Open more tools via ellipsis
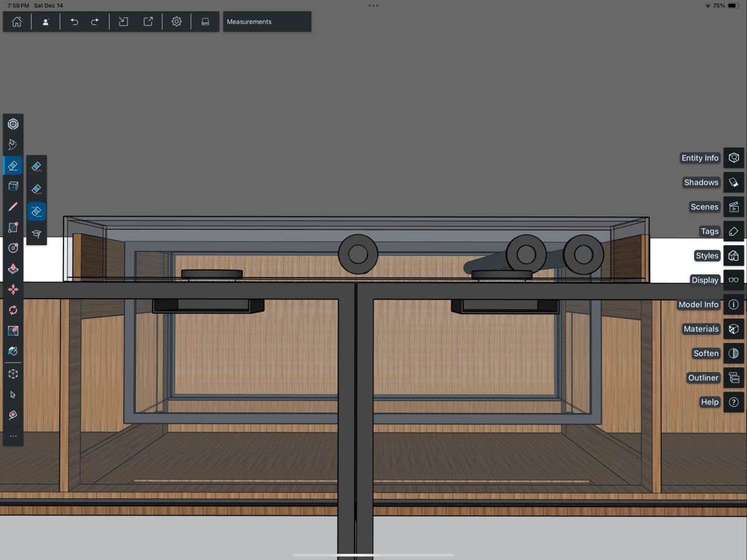Viewport: 747px width, 560px height. (x=13, y=436)
